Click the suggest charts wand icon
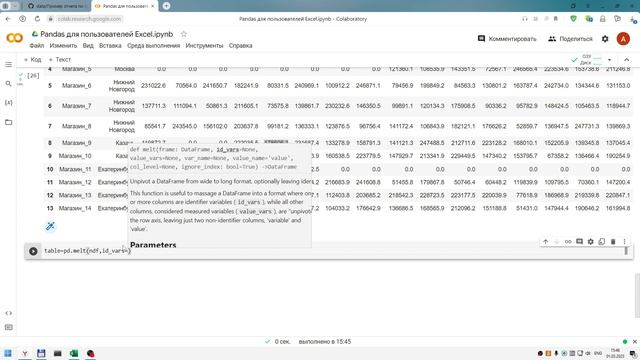The image size is (640, 360). point(50,226)
